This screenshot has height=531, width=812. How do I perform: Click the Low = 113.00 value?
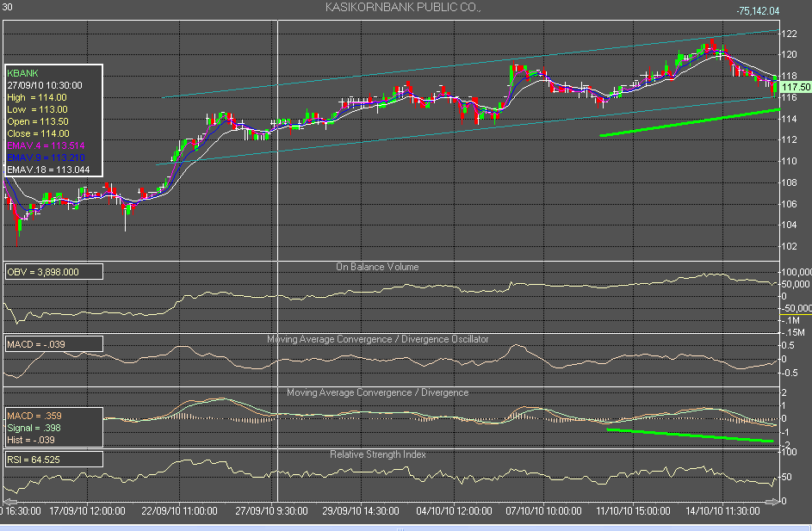click(37, 109)
